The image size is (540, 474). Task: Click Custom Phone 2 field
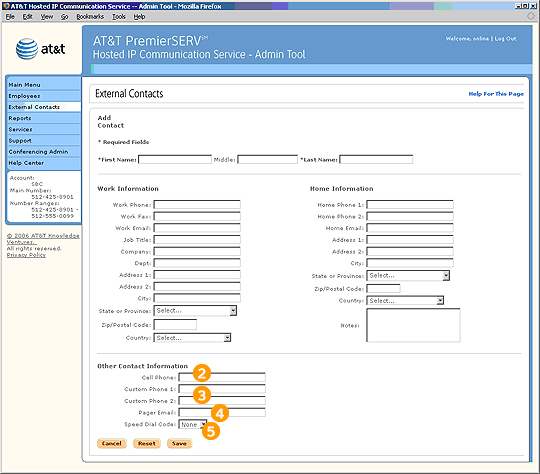click(222, 401)
